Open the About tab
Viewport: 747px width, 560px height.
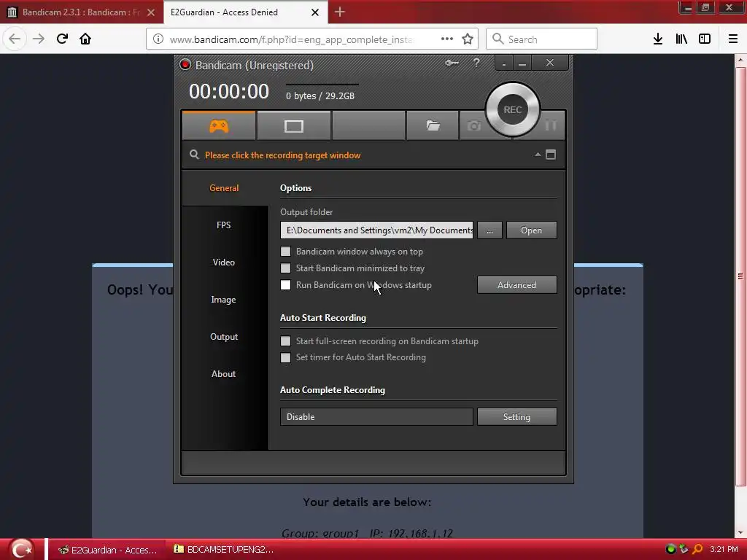point(224,373)
